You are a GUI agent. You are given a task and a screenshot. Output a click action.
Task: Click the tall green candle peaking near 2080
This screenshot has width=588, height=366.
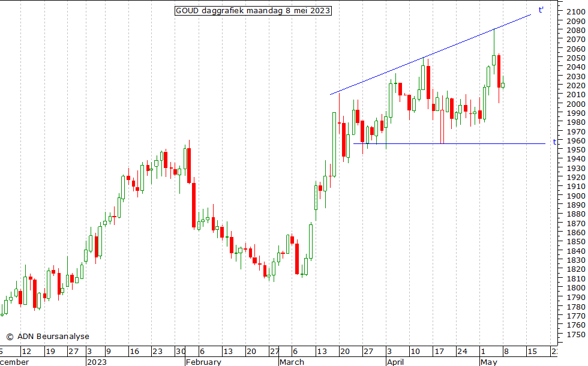point(494,60)
